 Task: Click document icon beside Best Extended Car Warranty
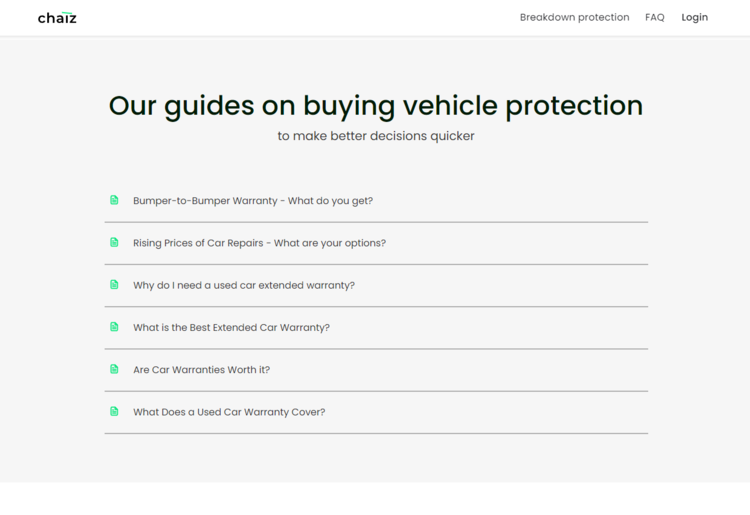(114, 327)
